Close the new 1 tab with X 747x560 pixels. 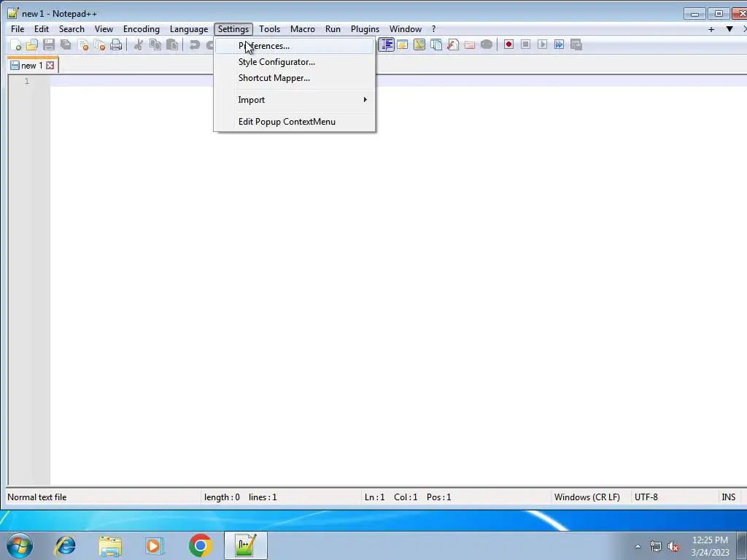point(50,65)
